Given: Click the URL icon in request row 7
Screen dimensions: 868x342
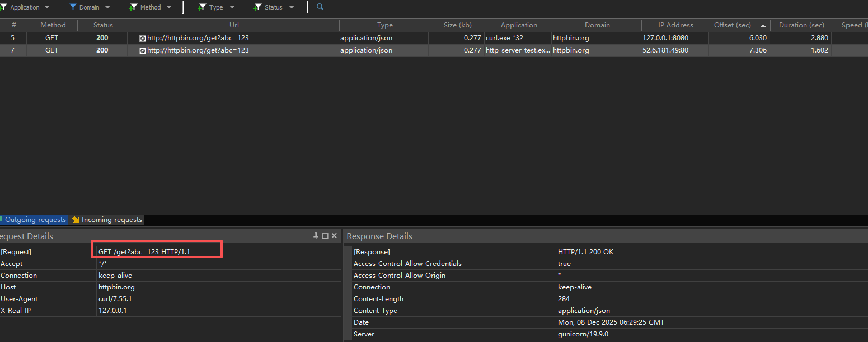Looking at the screenshot, I should [x=143, y=50].
